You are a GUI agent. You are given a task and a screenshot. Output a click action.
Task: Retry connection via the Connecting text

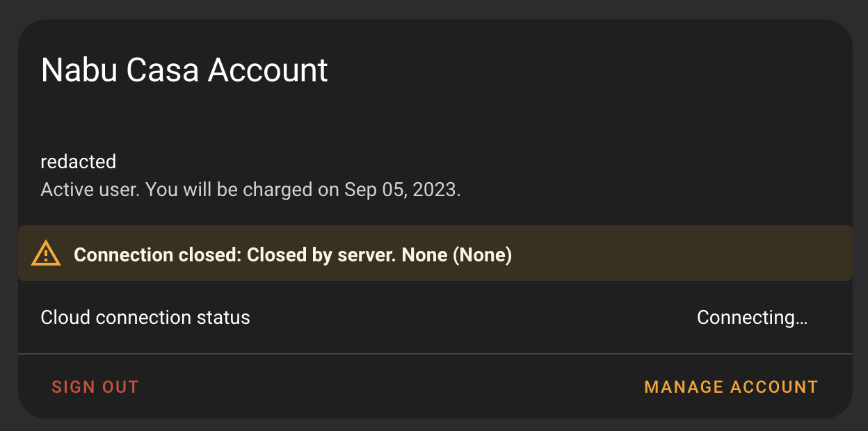tap(752, 317)
